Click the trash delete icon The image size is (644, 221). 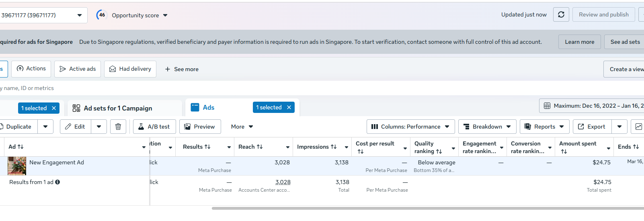coord(118,127)
